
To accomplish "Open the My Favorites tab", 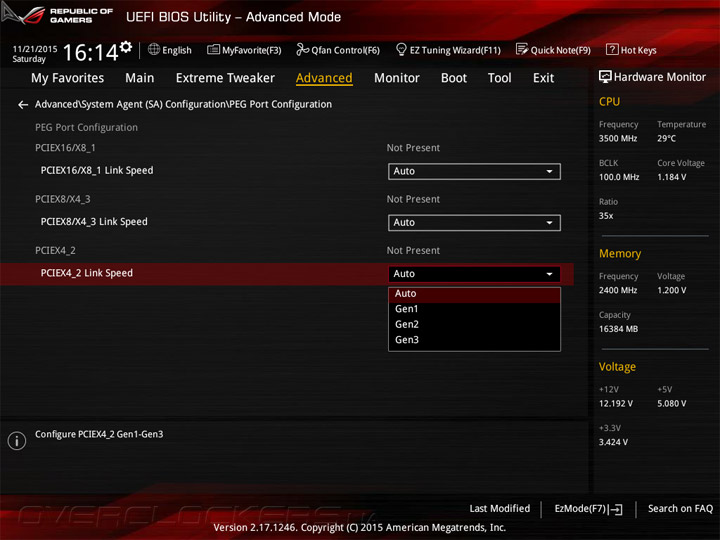I will click(68, 78).
